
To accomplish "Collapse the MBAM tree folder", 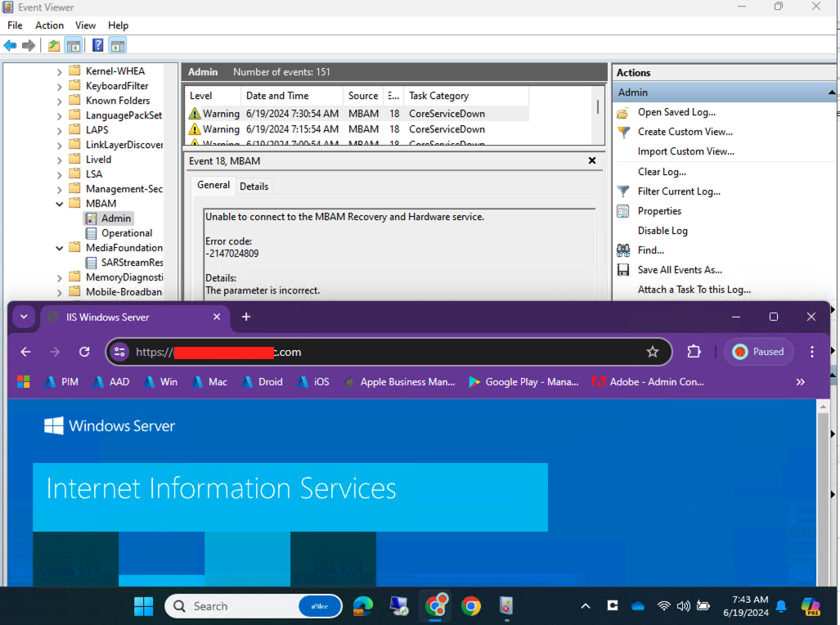I will tap(60, 204).
